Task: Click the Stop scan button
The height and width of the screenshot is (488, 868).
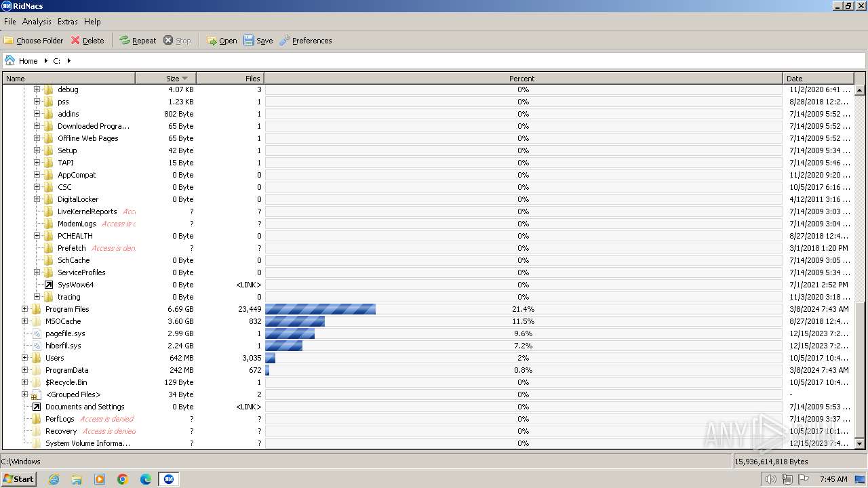Action: tap(177, 41)
